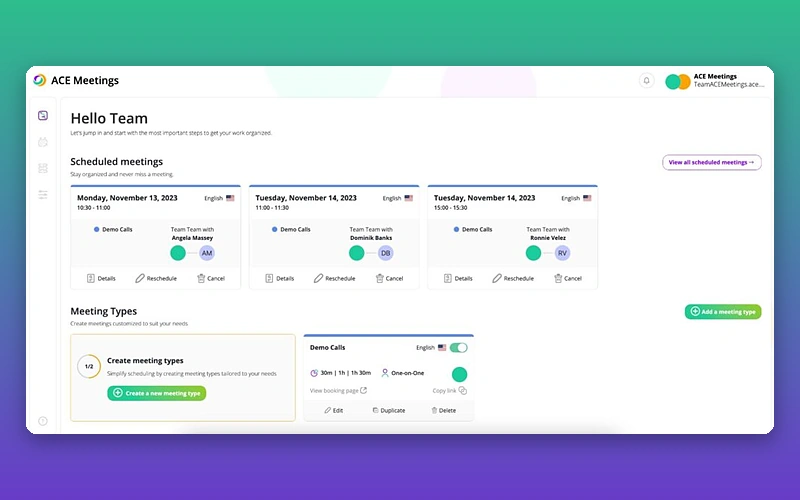
Task: Click Monday, November 13, 2023 heading
Action: [x=127, y=198]
